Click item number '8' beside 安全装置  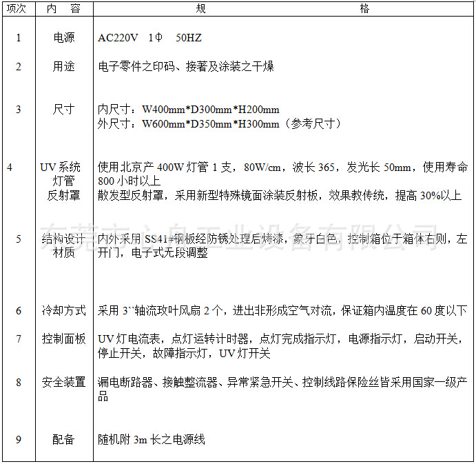[19, 383]
